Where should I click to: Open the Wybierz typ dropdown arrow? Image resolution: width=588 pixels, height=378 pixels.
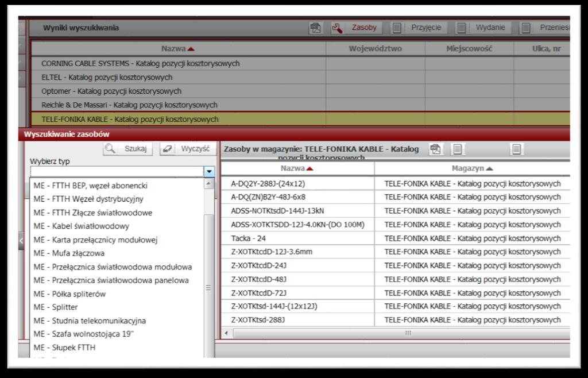pos(209,172)
